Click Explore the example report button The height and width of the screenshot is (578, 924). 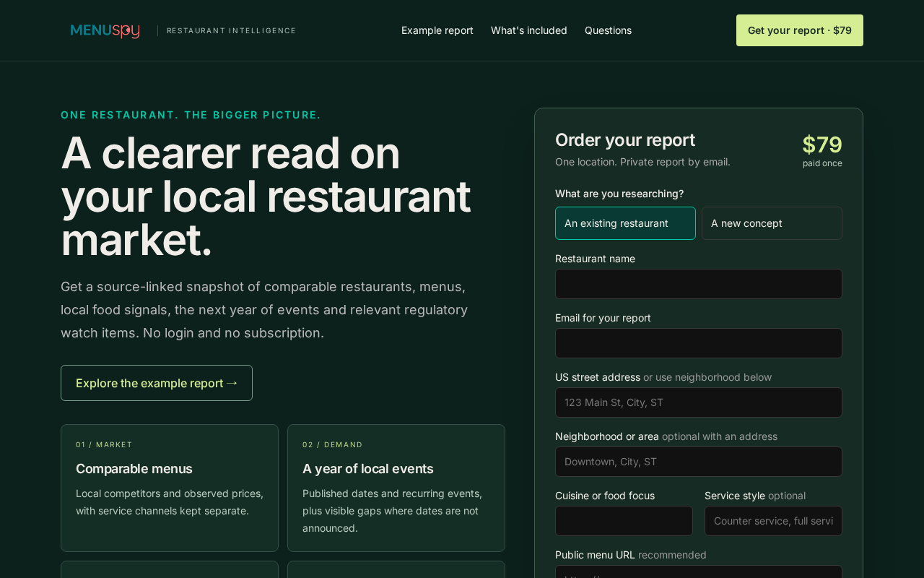point(157,383)
